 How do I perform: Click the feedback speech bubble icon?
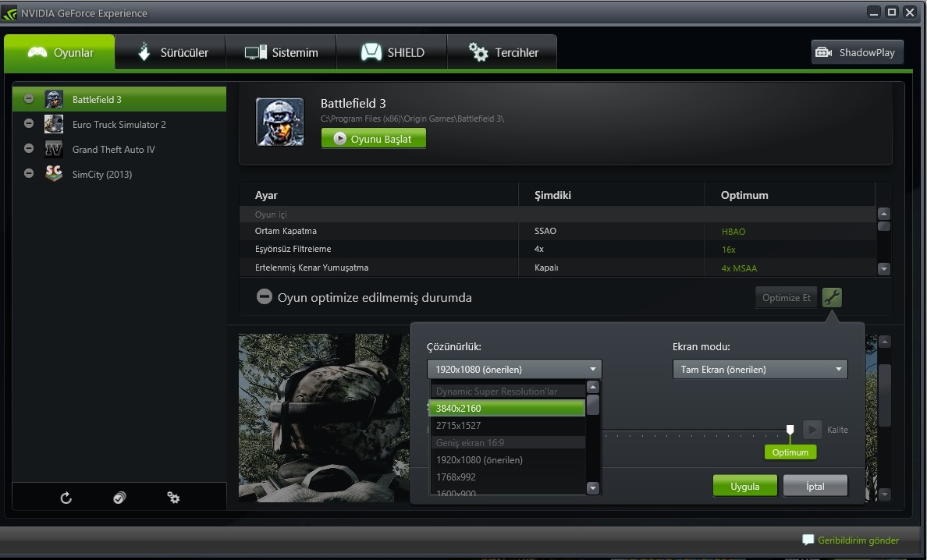pyautogui.click(x=808, y=540)
